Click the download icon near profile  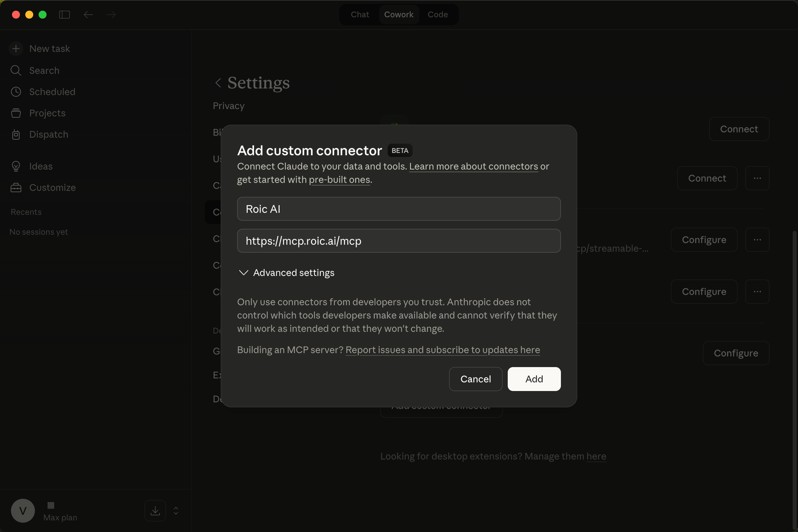pos(155,511)
